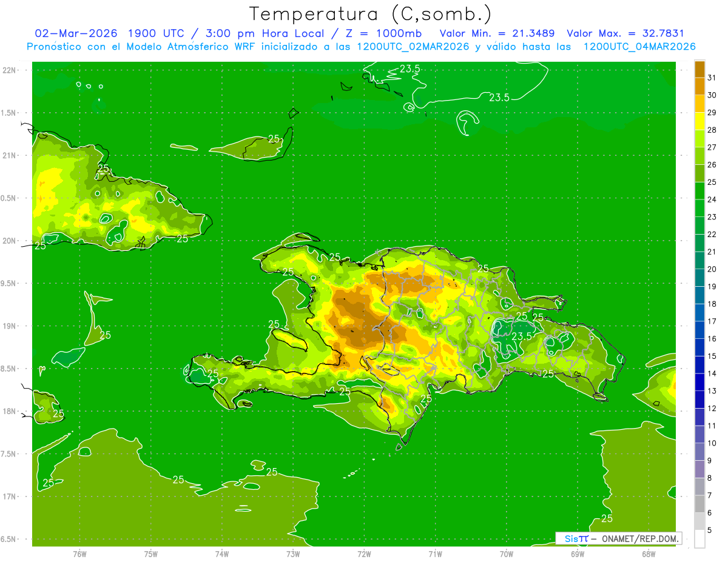Screen dimensions: 728x562
Task: Click the "18N" latitude axis label
Action: (9, 412)
